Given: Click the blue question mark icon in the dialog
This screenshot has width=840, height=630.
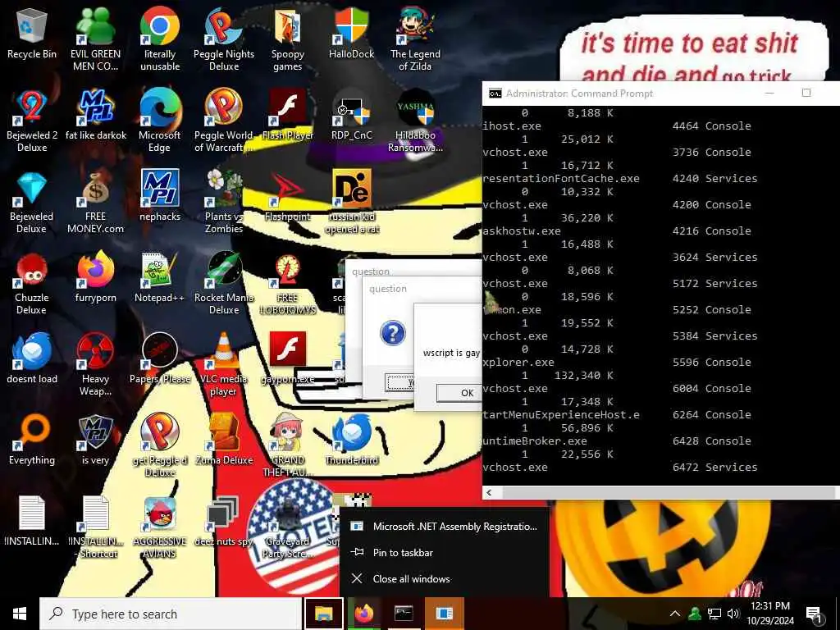Looking at the screenshot, I should (393, 333).
